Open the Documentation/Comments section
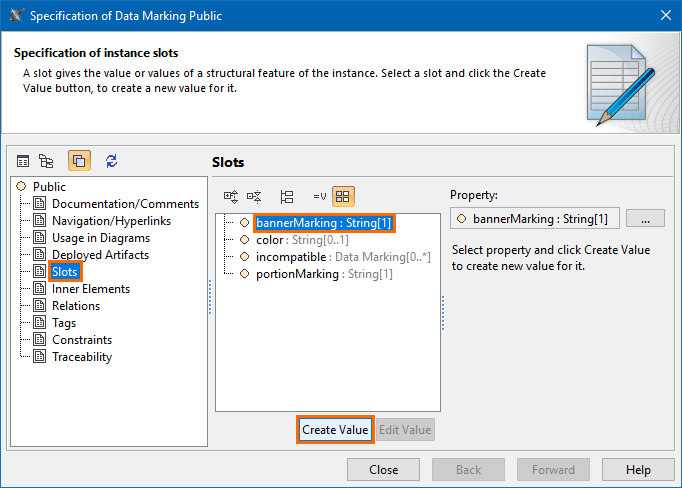Screen dimensions: 682x488 125,204
